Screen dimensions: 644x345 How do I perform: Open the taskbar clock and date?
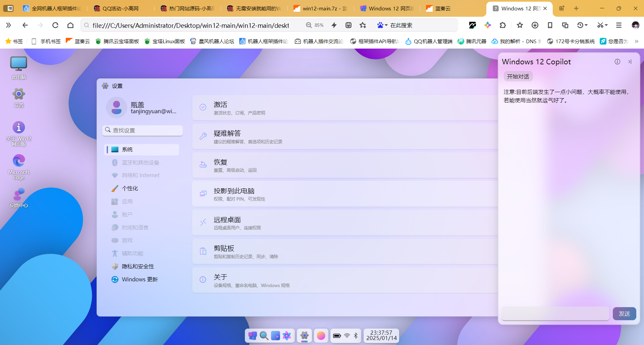[x=381, y=335]
